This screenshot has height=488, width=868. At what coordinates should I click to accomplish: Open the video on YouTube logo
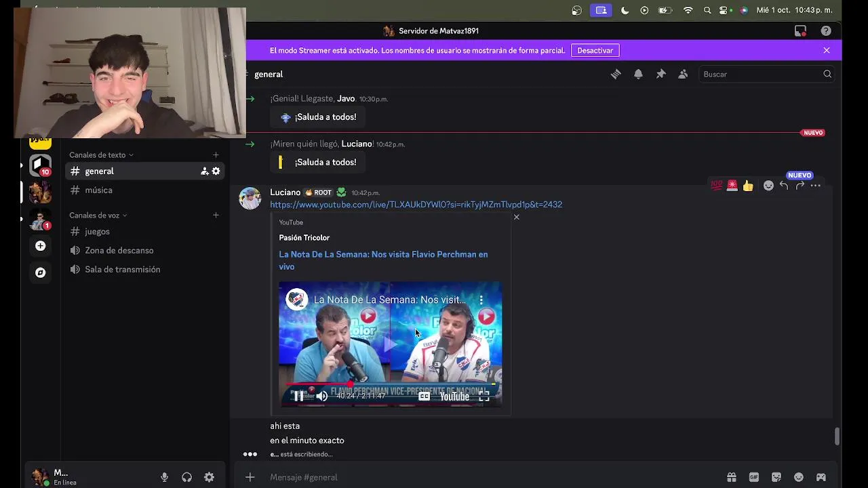(x=454, y=396)
